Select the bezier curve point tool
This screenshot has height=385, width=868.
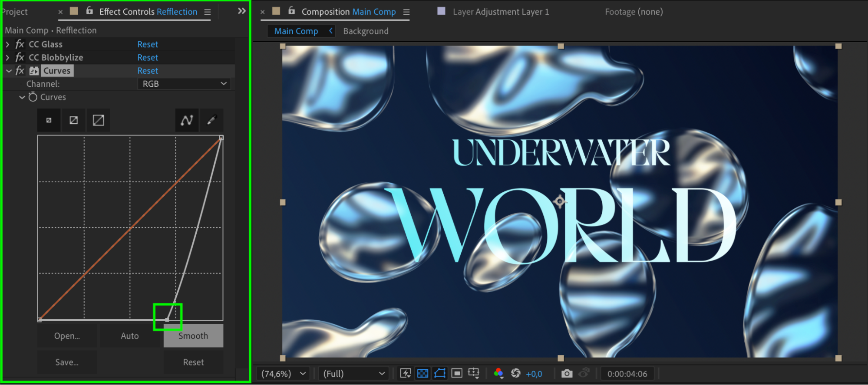tap(187, 120)
